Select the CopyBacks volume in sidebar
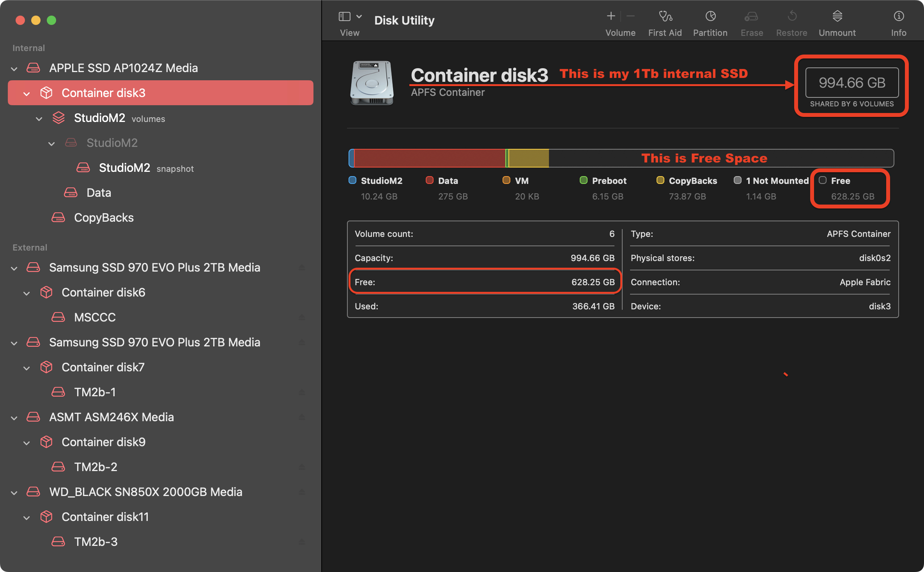Image resolution: width=924 pixels, height=572 pixels. tap(104, 217)
